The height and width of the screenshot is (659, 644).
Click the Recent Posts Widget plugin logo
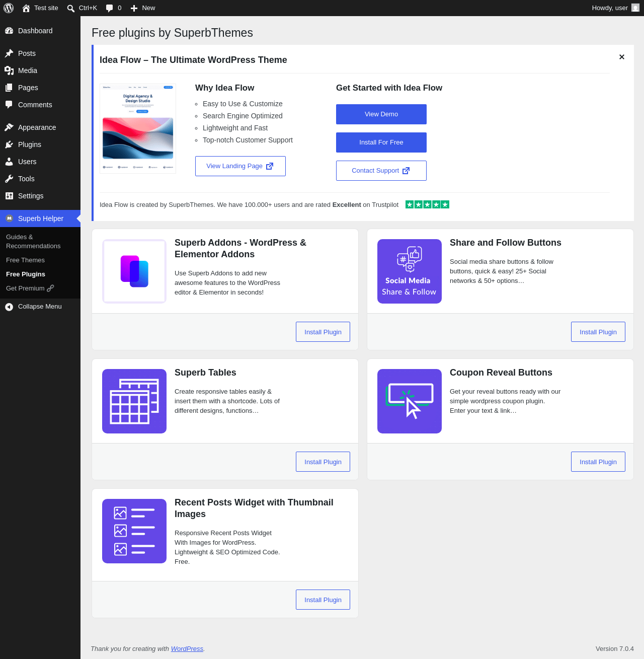coord(134,531)
